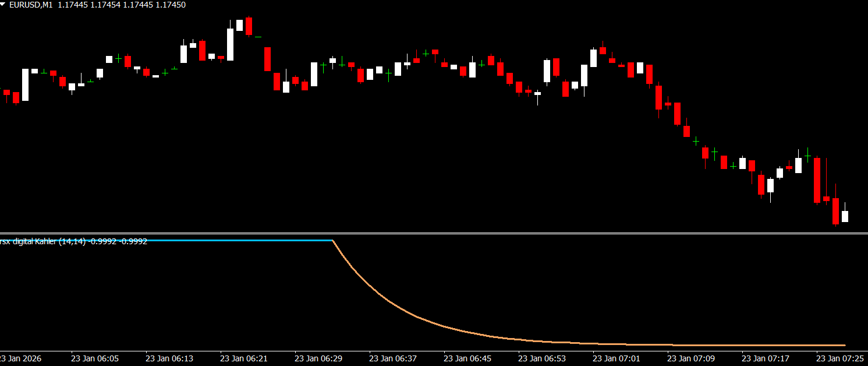The height and width of the screenshot is (366, 868).
Task: Select the 23 Jan 06:13 time label
Action: (x=169, y=358)
